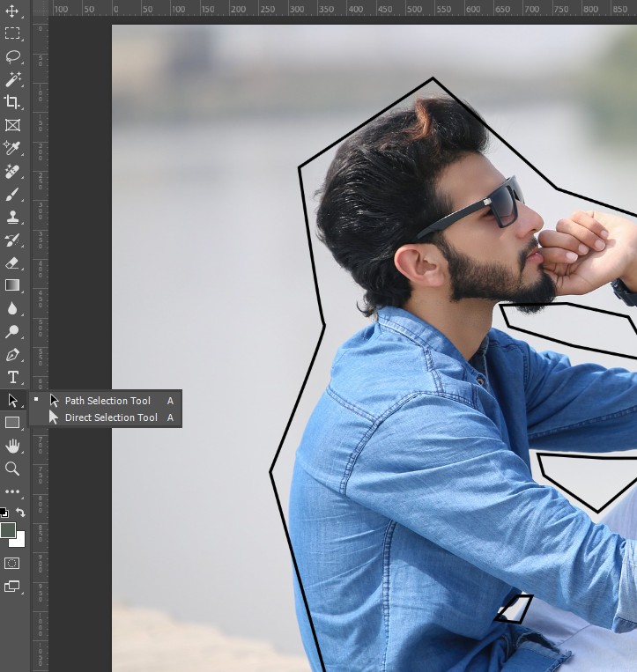Screen dimensions: 637x672
Task: Select the Brush tool
Action: pyautogui.click(x=12, y=194)
